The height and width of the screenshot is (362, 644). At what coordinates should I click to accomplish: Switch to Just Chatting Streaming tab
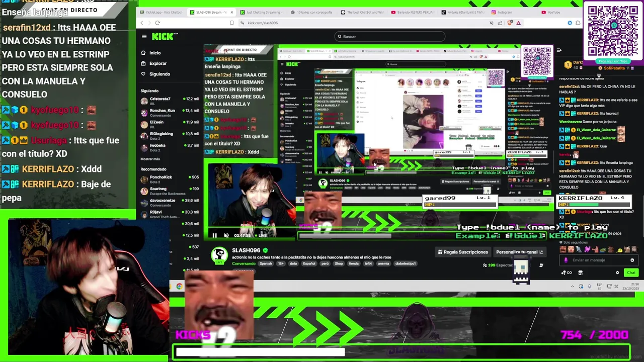point(261,12)
